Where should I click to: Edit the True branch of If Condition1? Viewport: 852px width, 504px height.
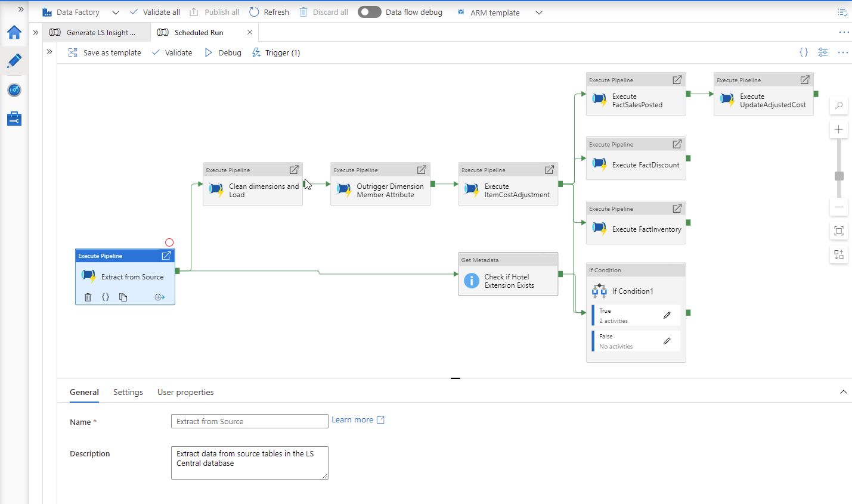(x=667, y=315)
